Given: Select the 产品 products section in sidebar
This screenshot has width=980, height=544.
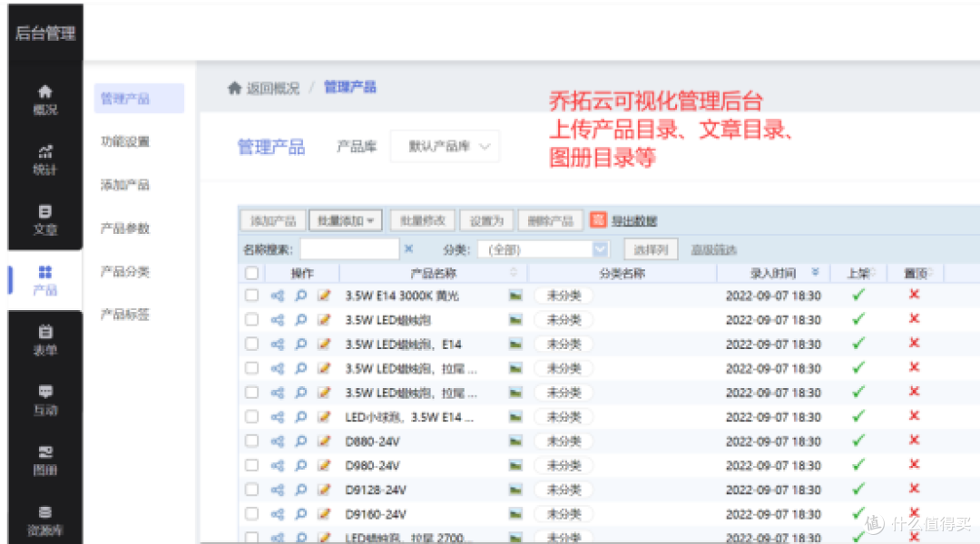Looking at the screenshot, I should tap(45, 280).
